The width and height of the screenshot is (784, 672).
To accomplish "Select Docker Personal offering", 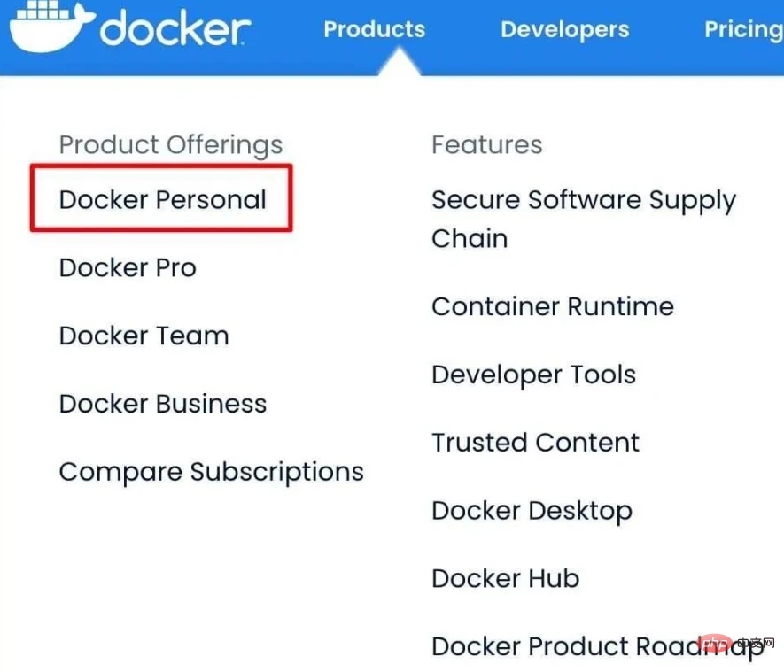I will [x=162, y=200].
